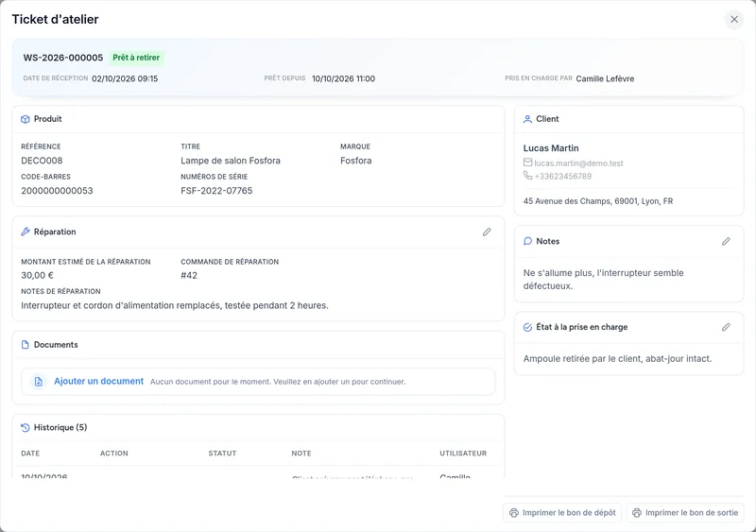Open email lucas.martin@demo.test

pos(578,163)
